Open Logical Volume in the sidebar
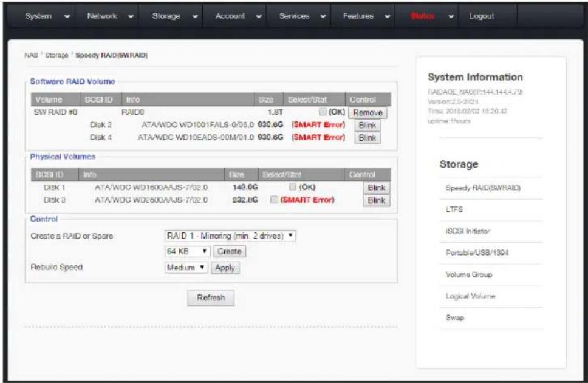The image size is (588, 383). [470, 296]
